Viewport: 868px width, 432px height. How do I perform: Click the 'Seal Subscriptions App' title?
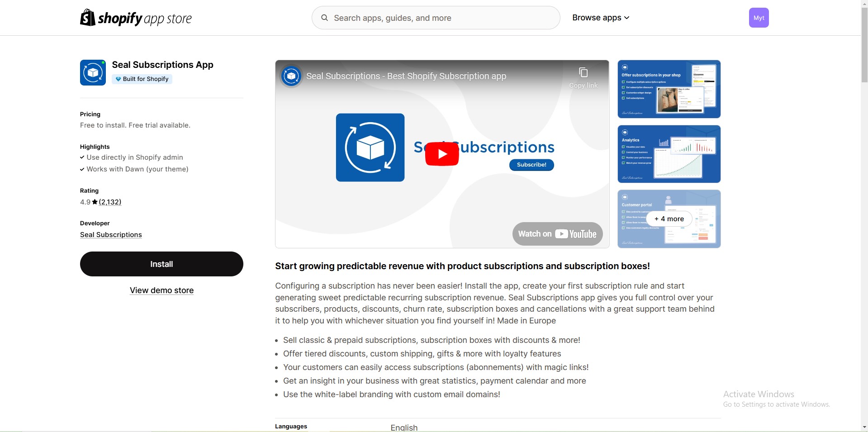[x=162, y=65]
